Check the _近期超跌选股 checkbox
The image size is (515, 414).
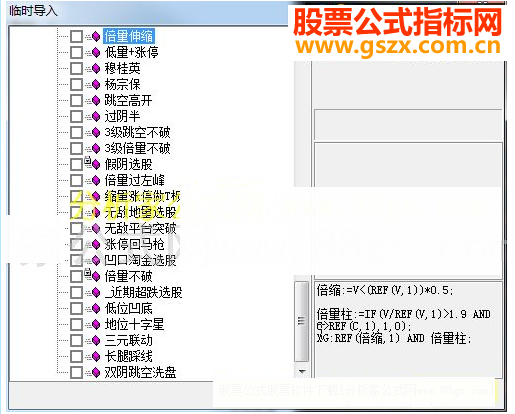point(76,292)
